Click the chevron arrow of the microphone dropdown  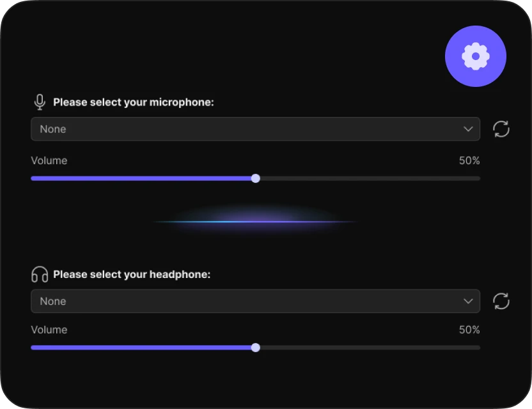(x=468, y=129)
